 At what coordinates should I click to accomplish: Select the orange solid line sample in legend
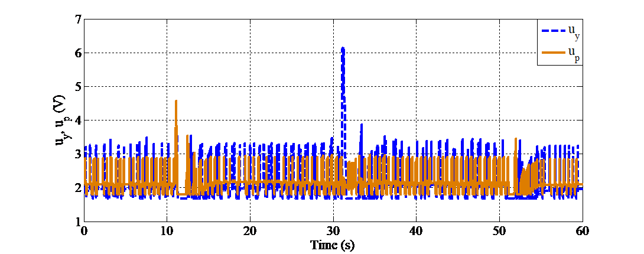click(x=552, y=53)
